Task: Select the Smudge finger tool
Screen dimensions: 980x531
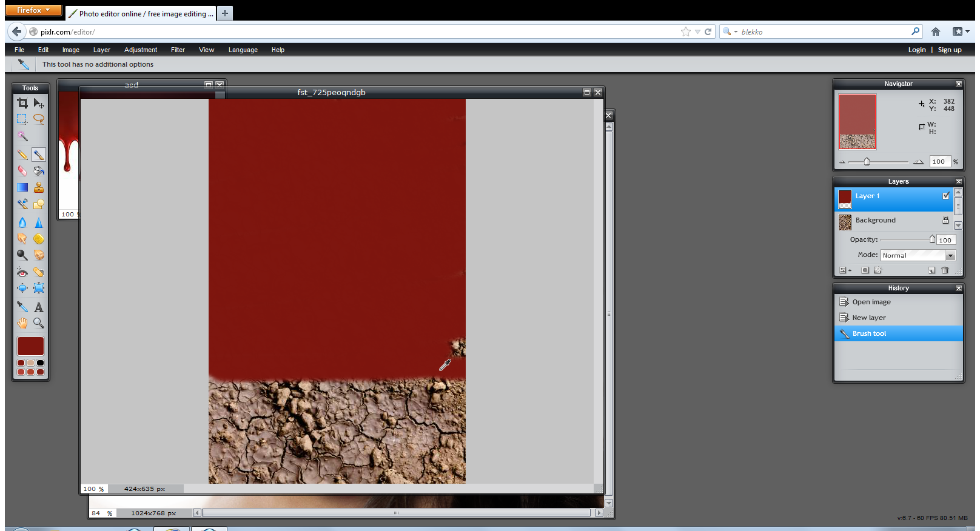Action: (22, 239)
